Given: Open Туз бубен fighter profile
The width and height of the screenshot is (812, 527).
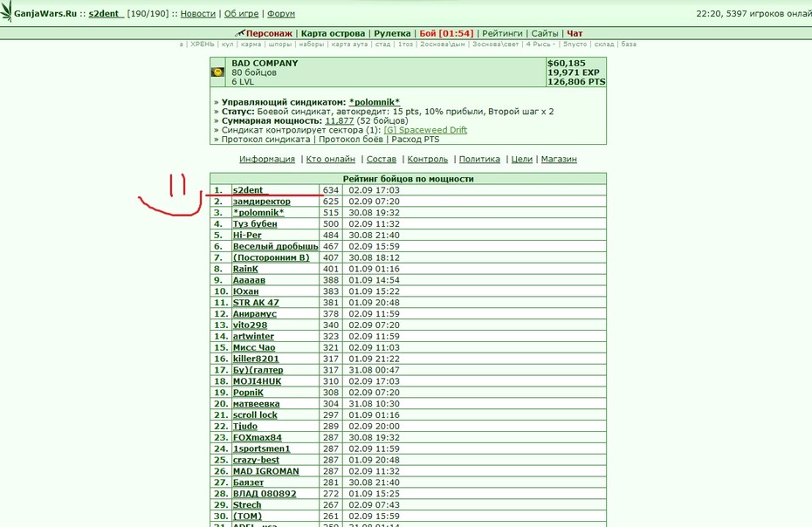Looking at the screenshot, I should tap(255, 224).
